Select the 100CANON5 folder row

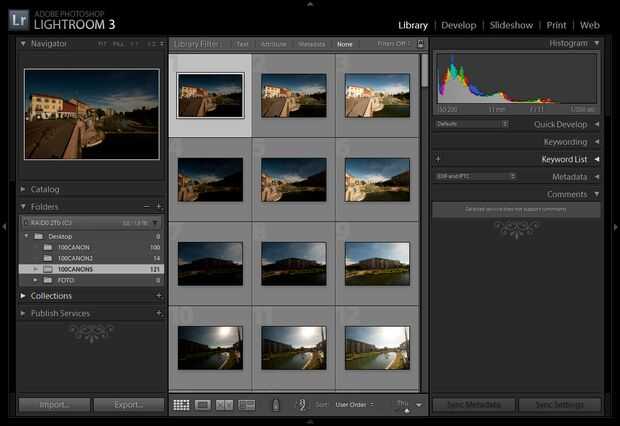91,269
